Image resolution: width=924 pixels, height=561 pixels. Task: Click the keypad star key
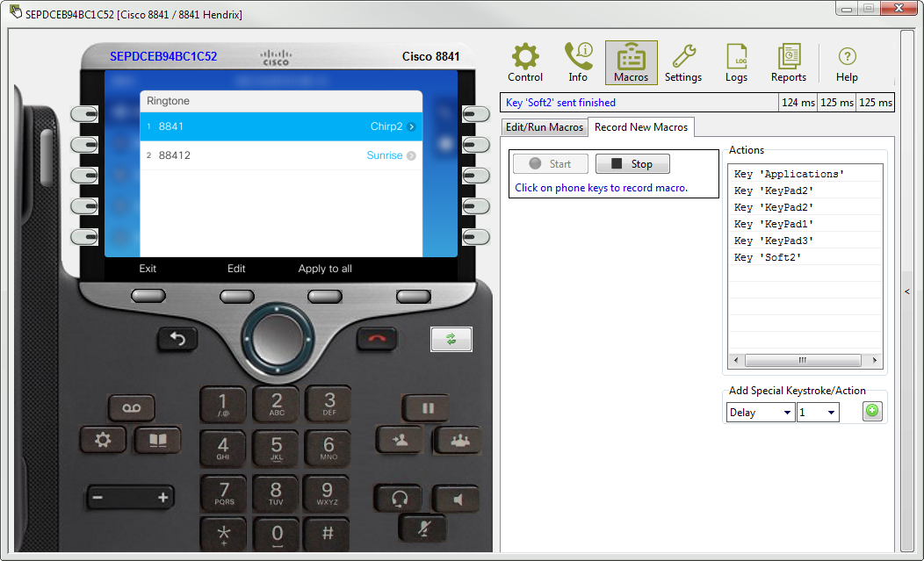pyautogui.click(x=223, y=535)
